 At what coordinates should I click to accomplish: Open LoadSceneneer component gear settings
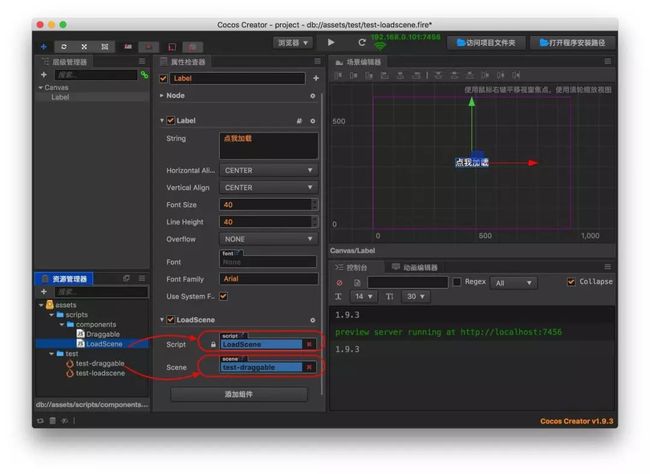313,320
